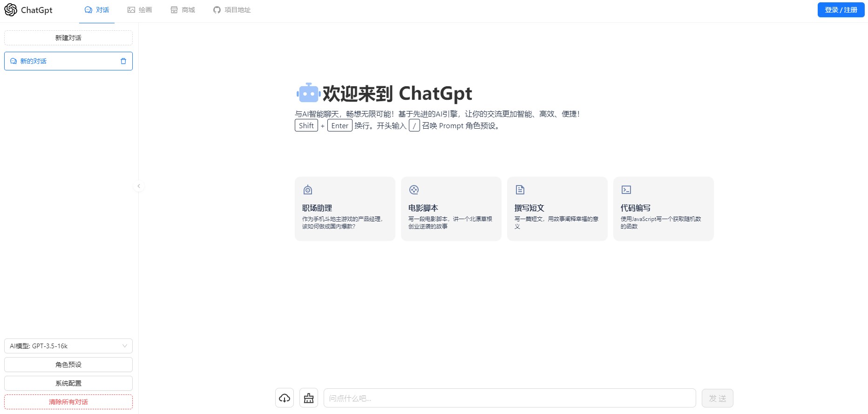Click the 代码编写 terminal icon
Image resolution: width=868 pixels, height=414 pixels.
(626, 190)
